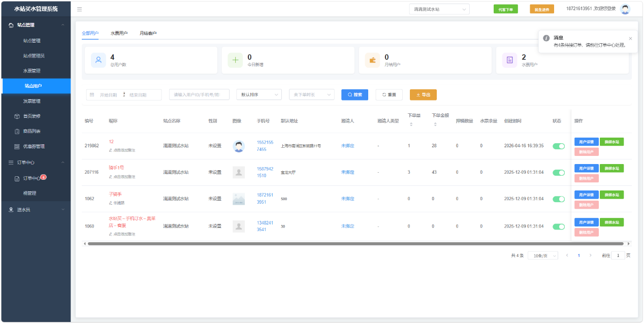644x323 pixels.
Task: Click the 前往 page number input
Action: (x=618, y=256)
